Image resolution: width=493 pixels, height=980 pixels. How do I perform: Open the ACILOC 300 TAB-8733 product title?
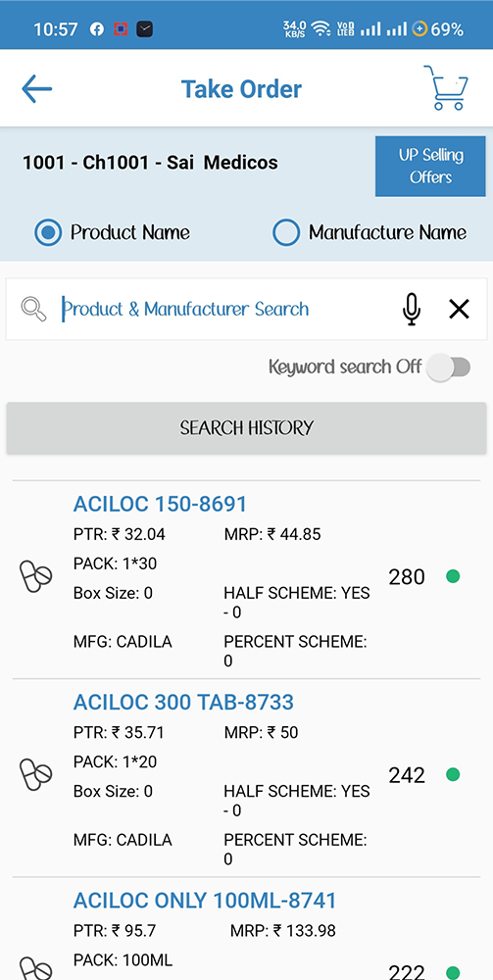tap(183, 702)
